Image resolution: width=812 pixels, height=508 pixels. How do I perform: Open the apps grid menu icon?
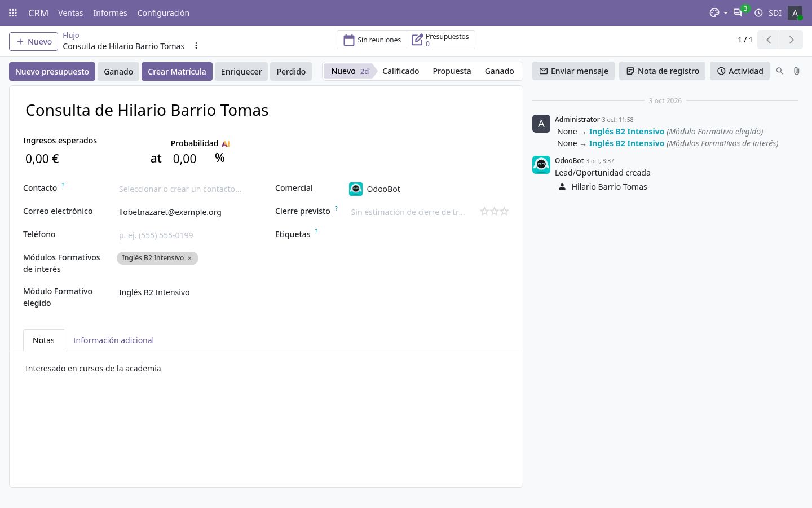pos(13,13)
